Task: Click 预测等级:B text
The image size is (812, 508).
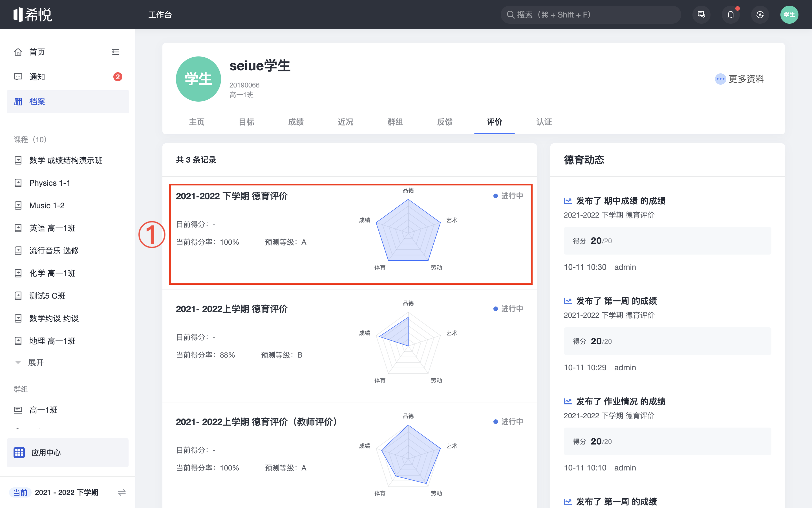Action: (x=282, y=355)
